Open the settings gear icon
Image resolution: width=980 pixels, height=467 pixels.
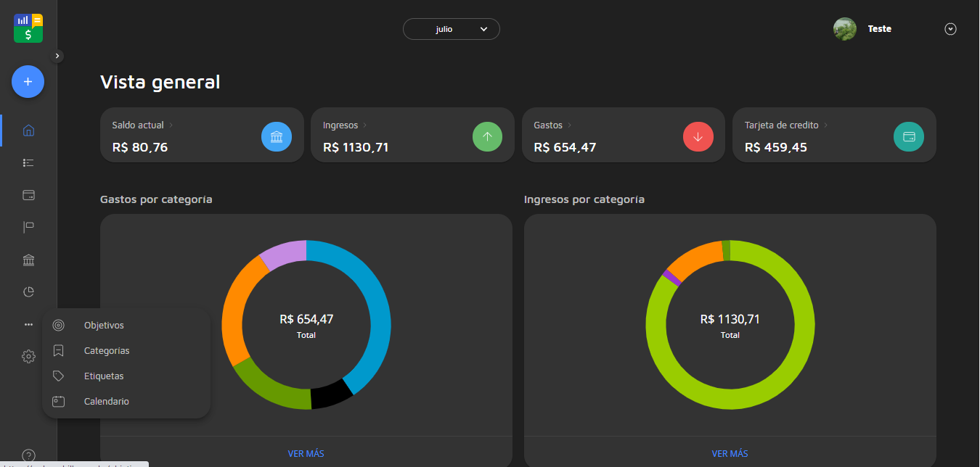coord(28,356)
